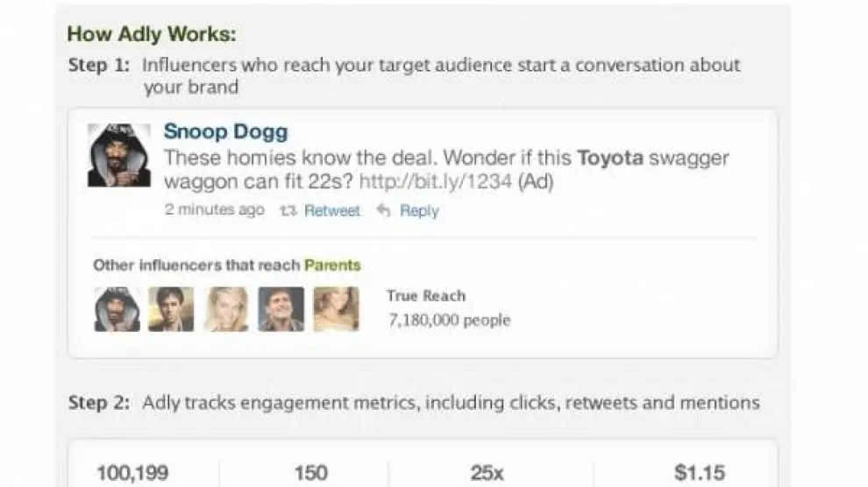Screen dimensions: 868x487
Task: Select the 25x metric value
Action: 487,473
